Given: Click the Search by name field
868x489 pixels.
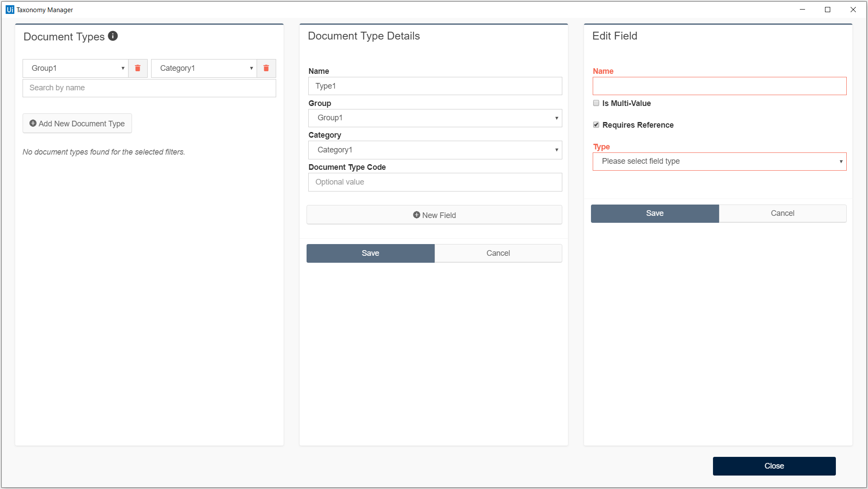Looking at the screenshot, I should click(x=149, y=88).
